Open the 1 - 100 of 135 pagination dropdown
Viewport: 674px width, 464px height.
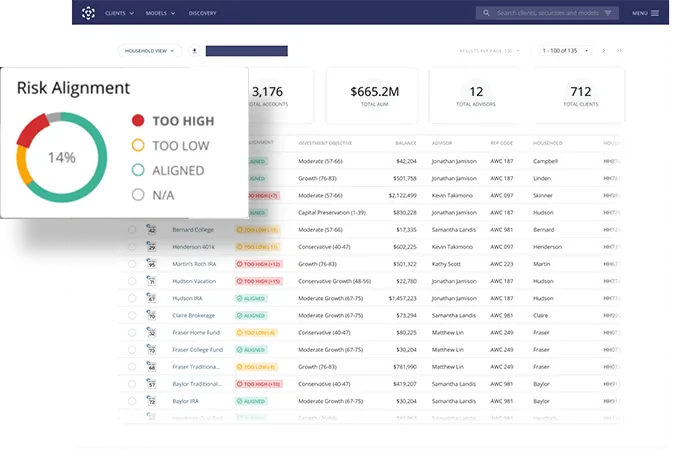[565, 50]
